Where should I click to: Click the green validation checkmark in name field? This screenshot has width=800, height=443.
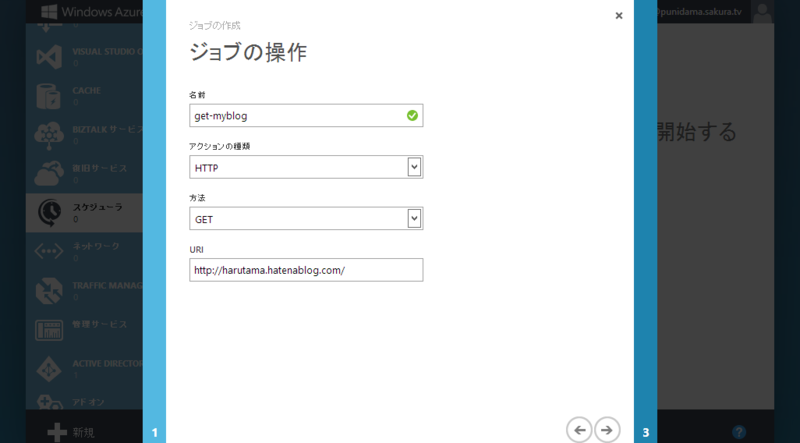pos(412,116)
